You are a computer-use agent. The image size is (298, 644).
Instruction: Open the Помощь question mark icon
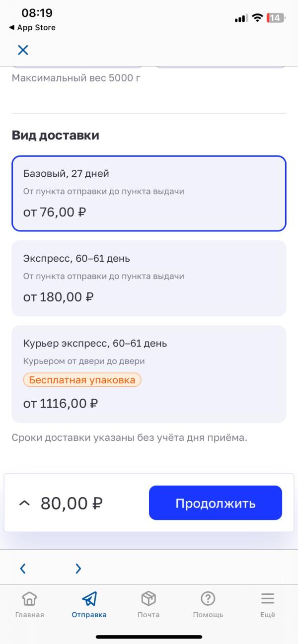(x=208, y=598)
